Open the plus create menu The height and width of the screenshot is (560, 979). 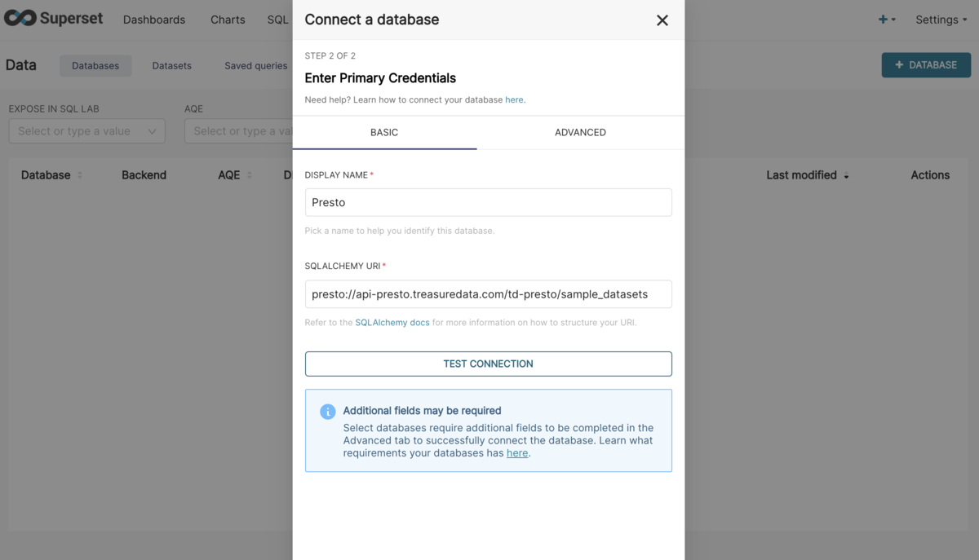pos(887,20)
